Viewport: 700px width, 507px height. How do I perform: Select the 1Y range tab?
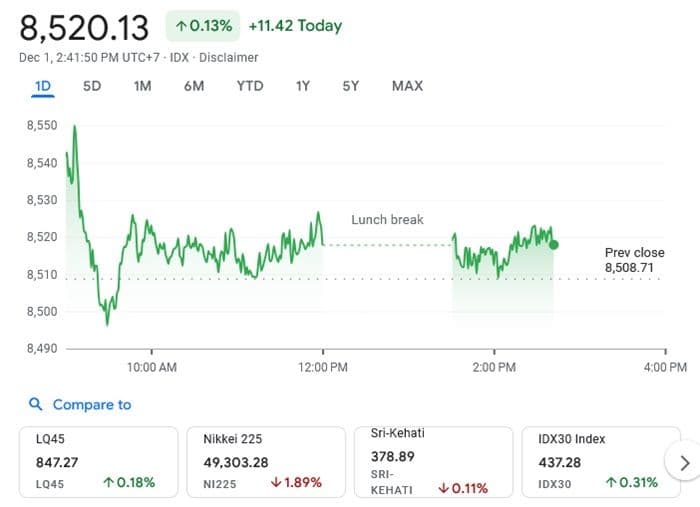303,86
